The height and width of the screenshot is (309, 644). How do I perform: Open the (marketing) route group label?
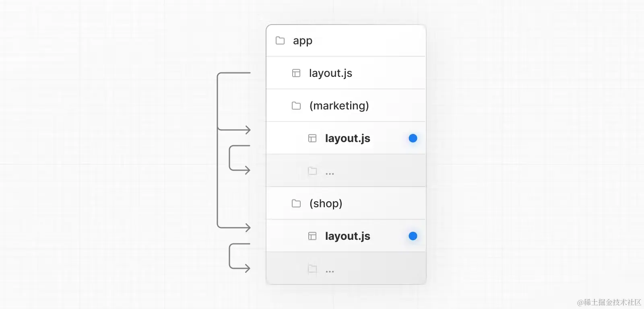pos(339,106)
